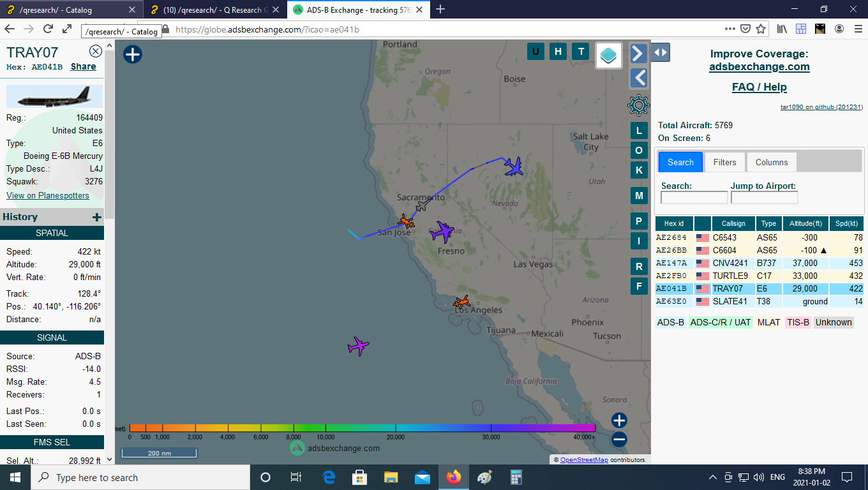Open the View on Planespotters link
The width and height of the screenshot is (868, 490).
pos(48,195)
